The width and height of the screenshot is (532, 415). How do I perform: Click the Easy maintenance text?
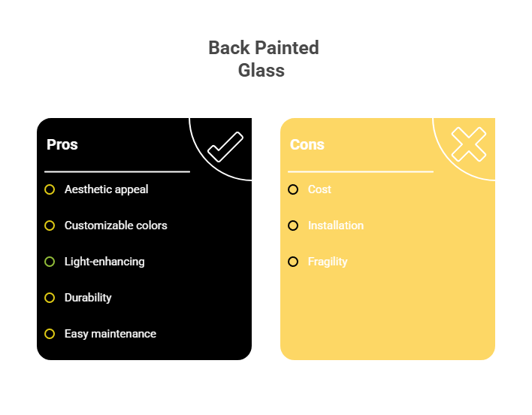coord(110,334)
